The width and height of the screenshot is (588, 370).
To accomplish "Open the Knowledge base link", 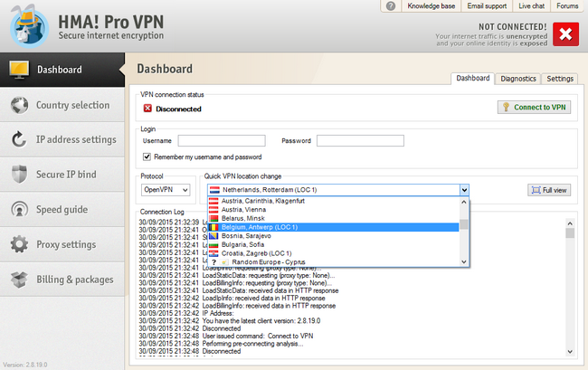I will click(x=432, y=6).
